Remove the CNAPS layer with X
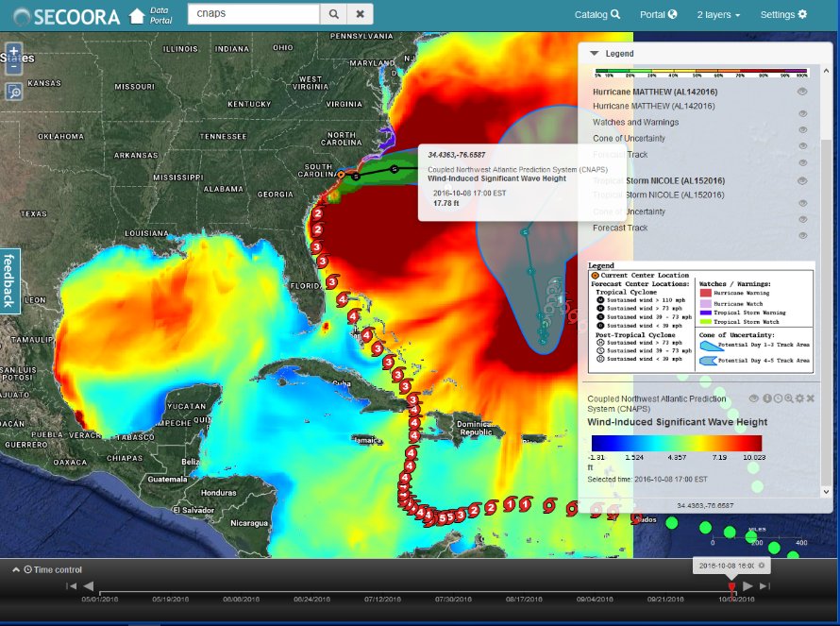This screenshot has width=840, height=626. tap(810, 398)
